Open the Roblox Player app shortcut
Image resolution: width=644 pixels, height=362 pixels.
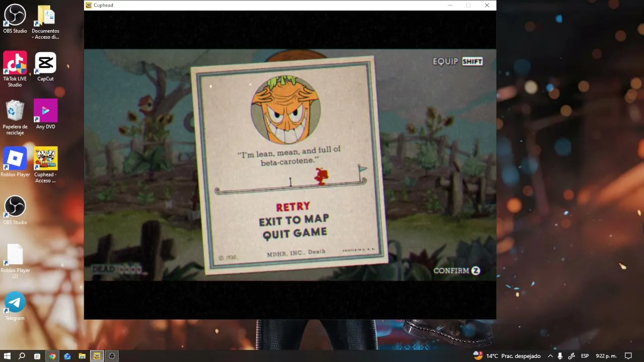point(15,162)
